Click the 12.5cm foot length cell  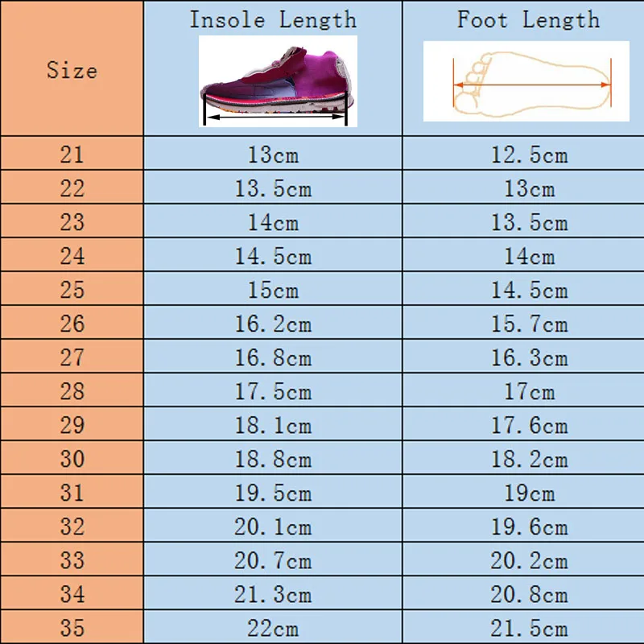coord(529,154)
